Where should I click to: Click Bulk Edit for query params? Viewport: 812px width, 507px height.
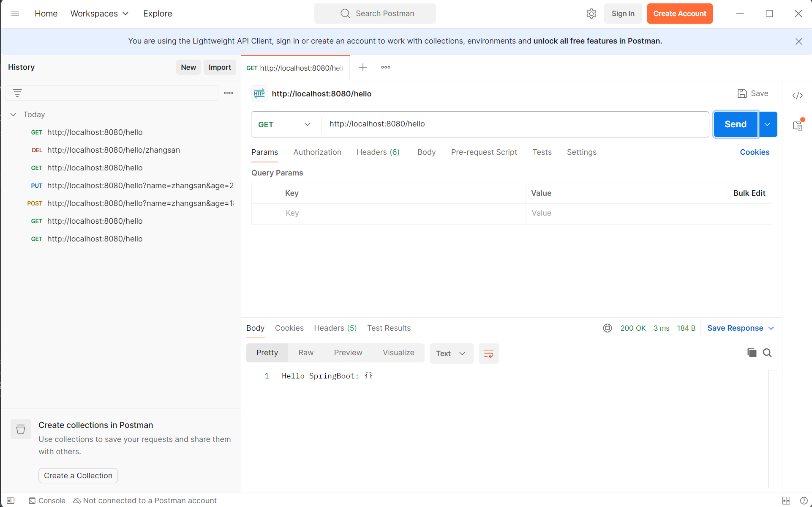[749, 193]
